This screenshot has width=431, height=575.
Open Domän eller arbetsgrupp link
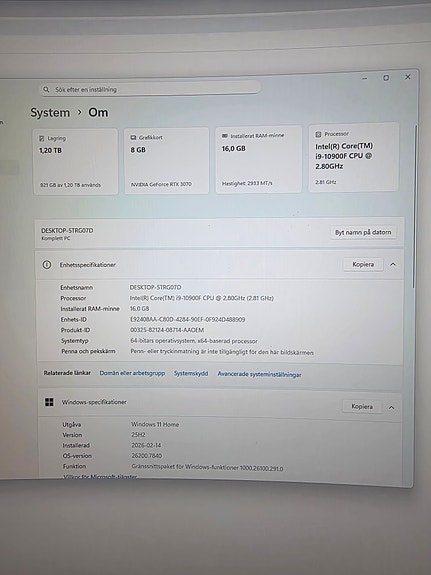(132, 373)
